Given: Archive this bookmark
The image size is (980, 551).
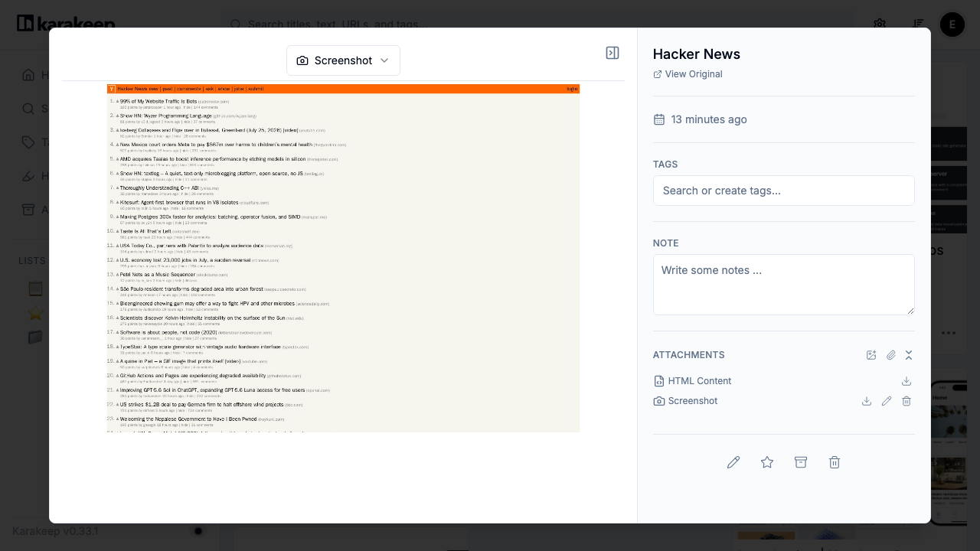Looking at the screenshot, I should (x=801, y=462).
